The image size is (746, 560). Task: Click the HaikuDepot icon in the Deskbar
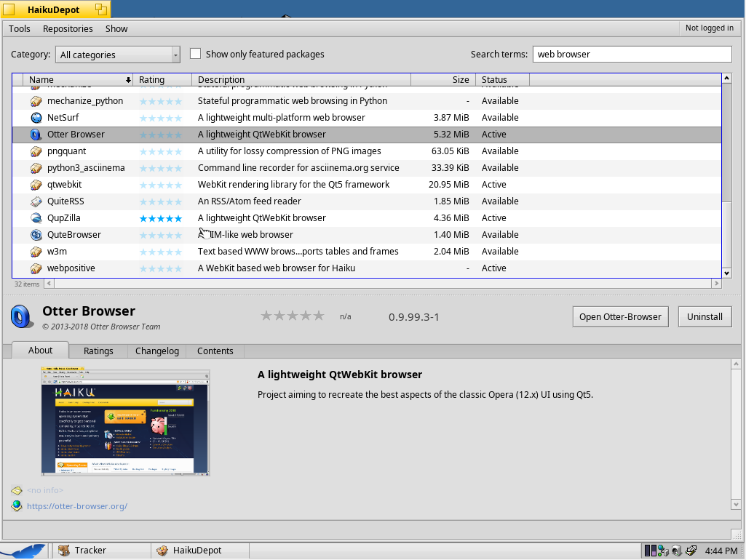coord(162,551)
